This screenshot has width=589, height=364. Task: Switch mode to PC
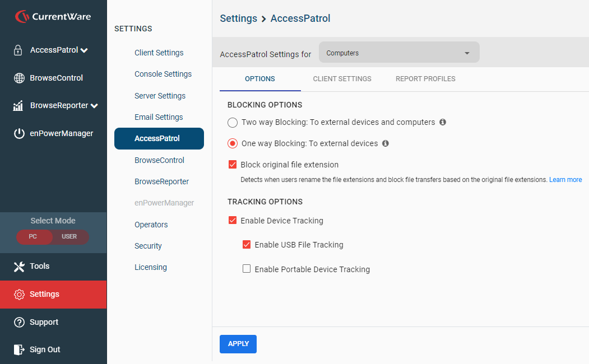[x=34, y=237]
